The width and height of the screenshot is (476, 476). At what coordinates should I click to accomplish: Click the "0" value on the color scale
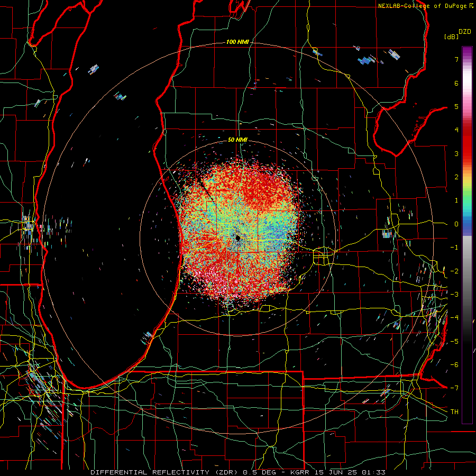coord(456,224)
